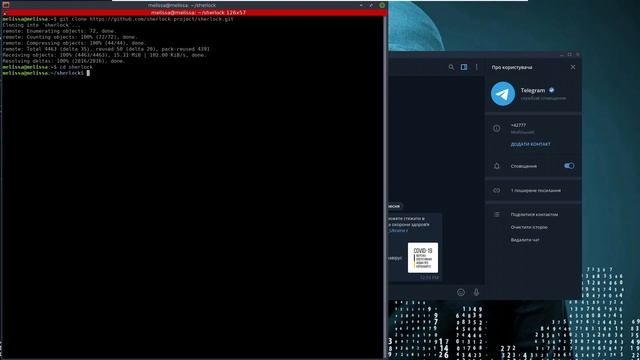Open the emoji picker in message bar
640x360 pixels.
point(461,292)
